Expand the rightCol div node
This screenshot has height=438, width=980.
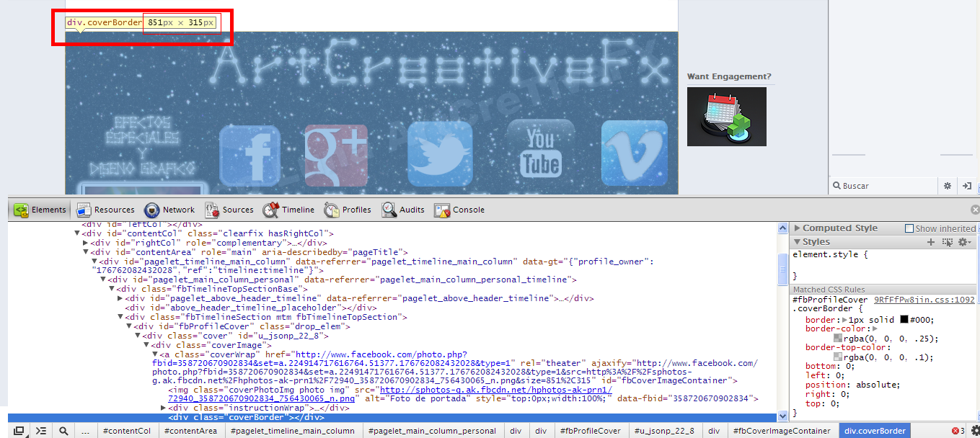(86, 243)
